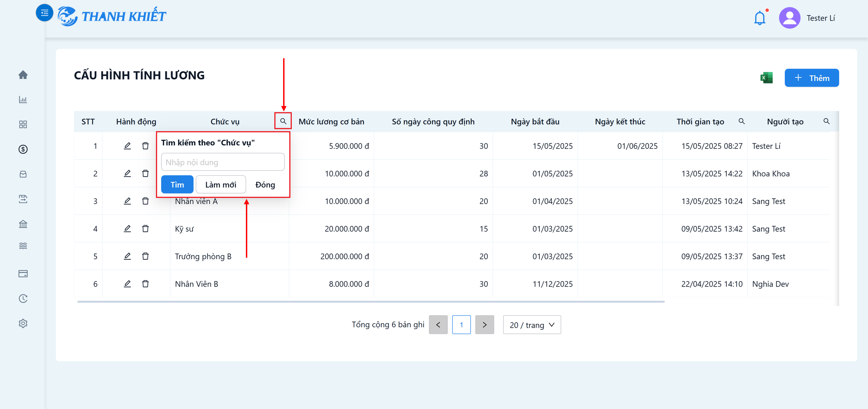Open the home icon in sidebar
Screen dimensions: 868x409
pyautogui.click(x=23, y=75)
